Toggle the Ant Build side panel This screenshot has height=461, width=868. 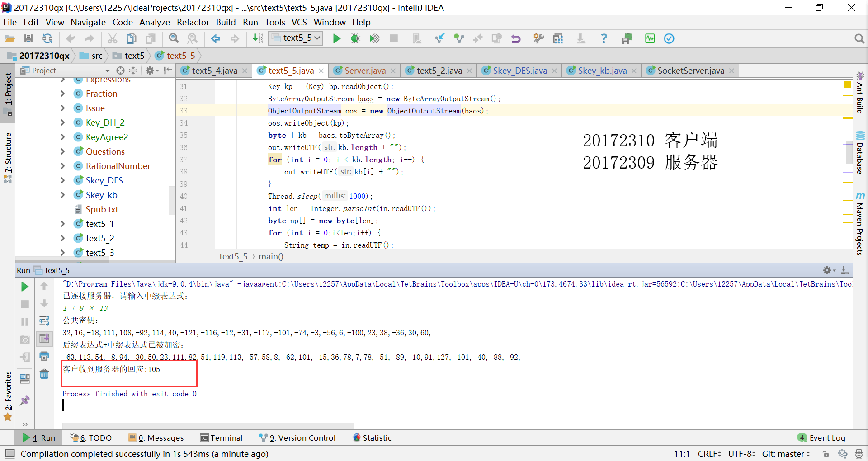pyautogui.click(x=860, y=93)
